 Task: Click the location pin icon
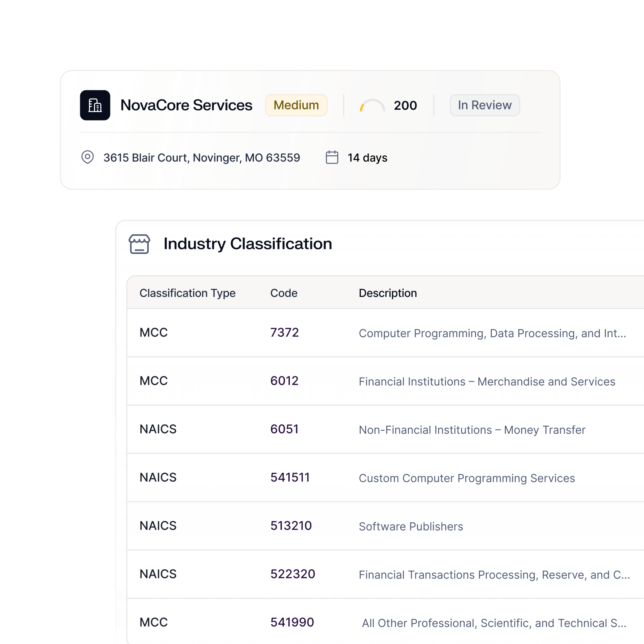[87, 157]
